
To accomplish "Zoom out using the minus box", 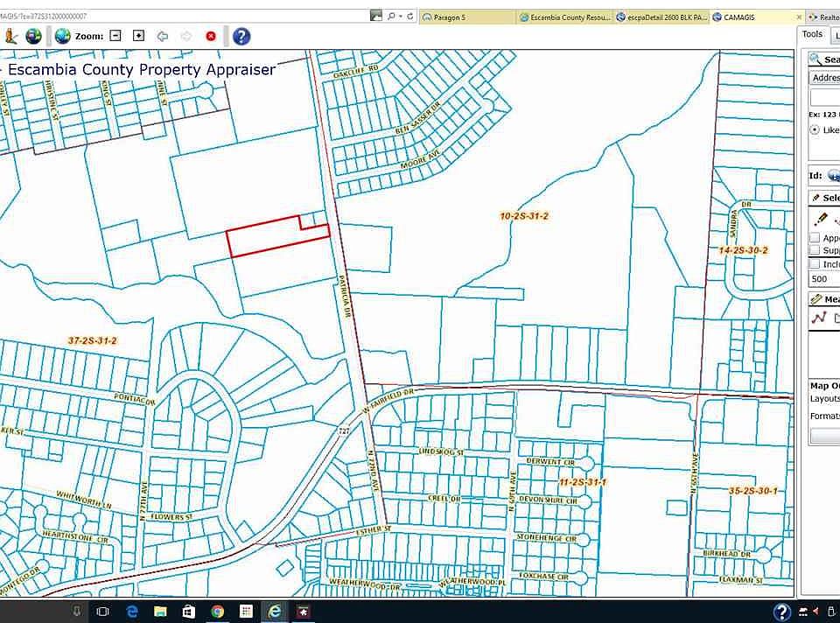I will point(115,36).
